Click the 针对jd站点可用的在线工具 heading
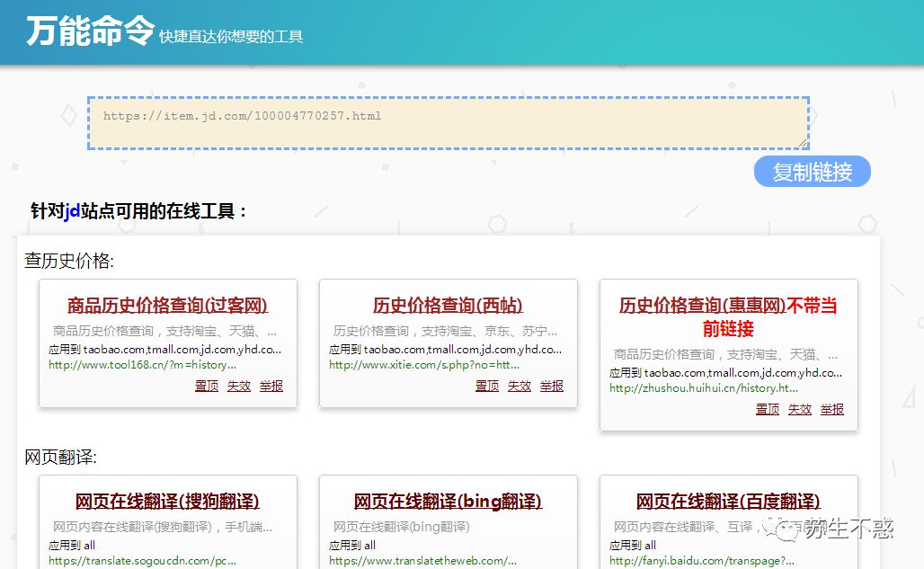 (x=138, y=211)
